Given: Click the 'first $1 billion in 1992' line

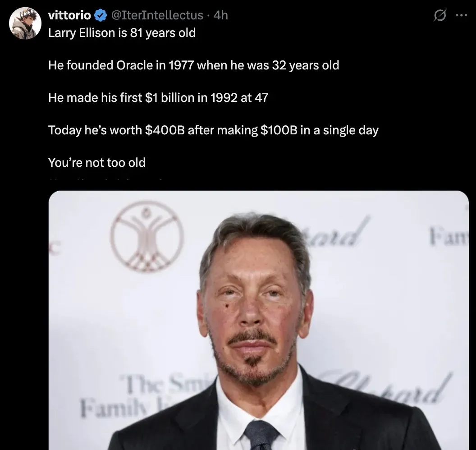Looking at the screenshot, I should (158, 97).
